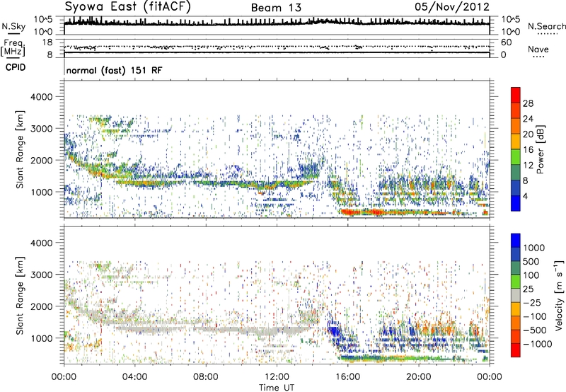Viewport: 566px width, 392px height.
Task: Click the '500' label on Velocity colorbar
Action: click(531, 261)
